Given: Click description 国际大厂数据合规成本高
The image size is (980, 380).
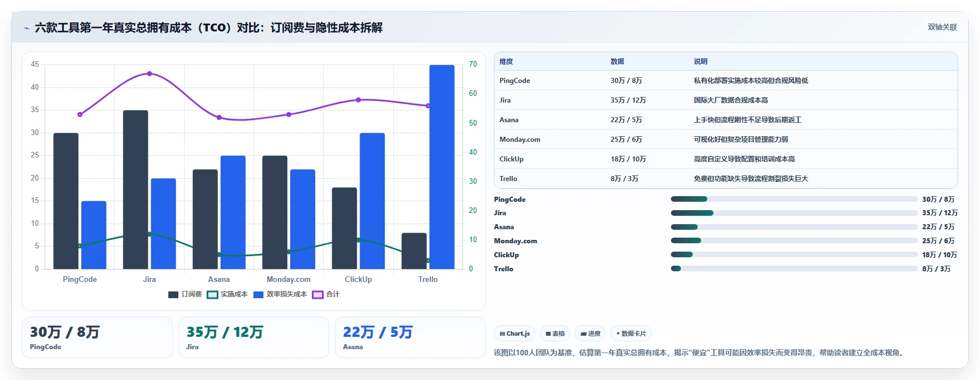Looking at the screenshot, I should click(x=731, y=100).
